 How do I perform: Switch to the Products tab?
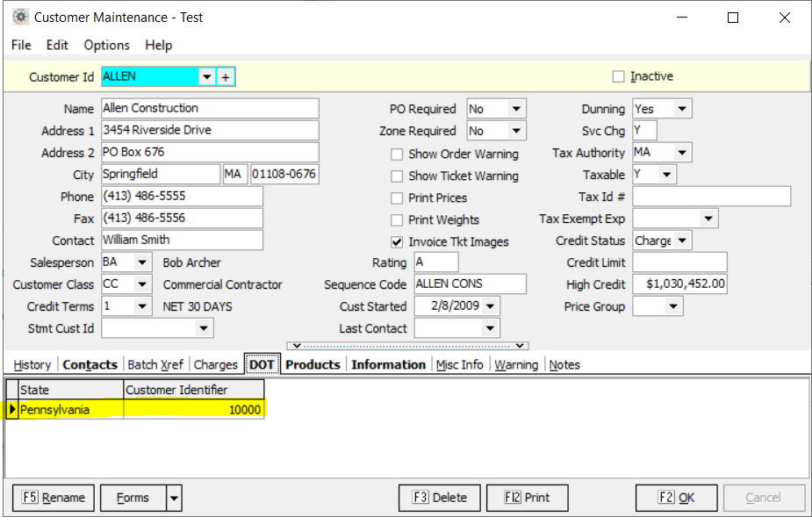pyautogui.click(x=313, y=364)
